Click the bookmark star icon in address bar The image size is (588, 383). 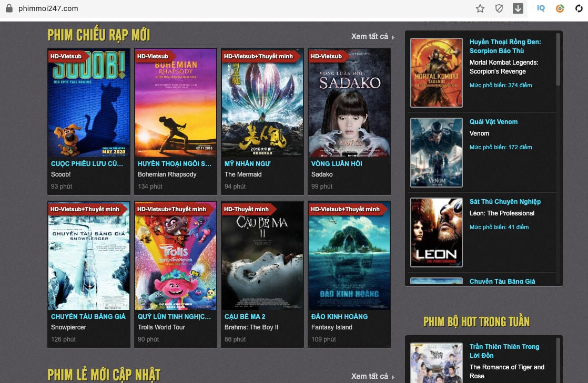(x=480, y=8)
